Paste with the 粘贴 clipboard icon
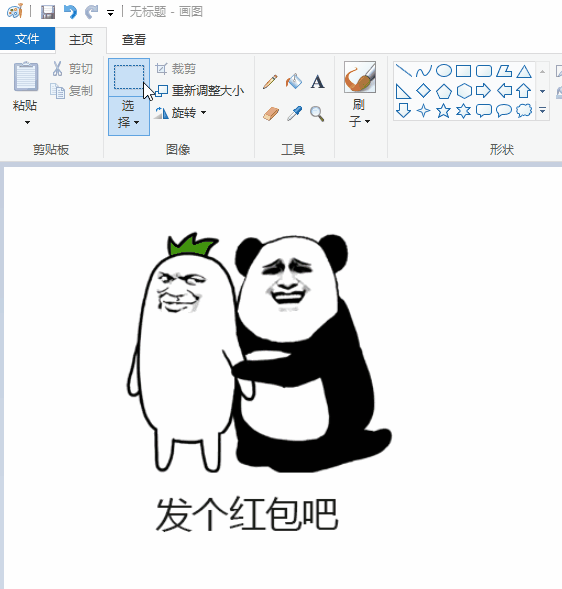Screen dimensions: 562x589 [x=26, y=77]
